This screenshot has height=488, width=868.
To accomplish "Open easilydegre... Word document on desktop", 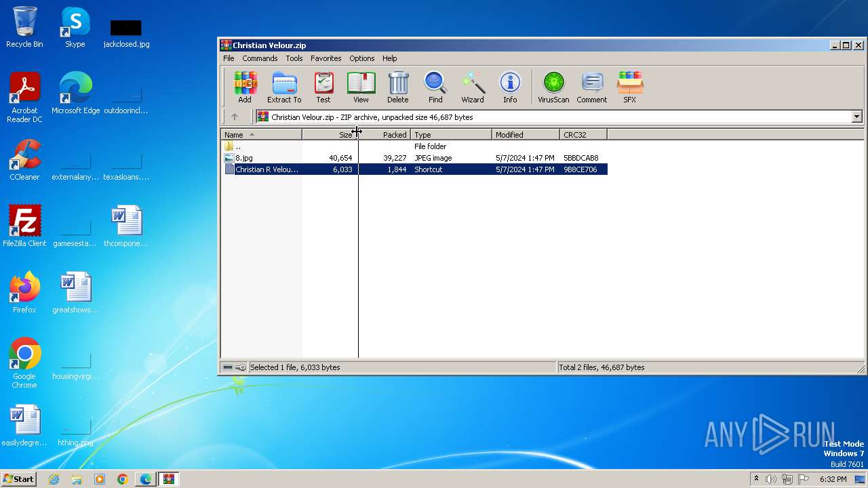I will pos(24,426).
